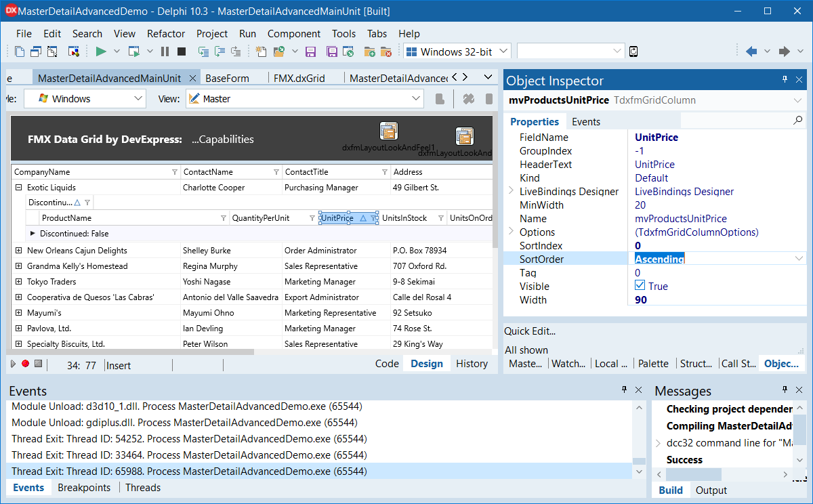Image resolution: width=813 pixels, height=504 pixels.
Task: Stop the program with the black square icon
Action: (182, 51)
